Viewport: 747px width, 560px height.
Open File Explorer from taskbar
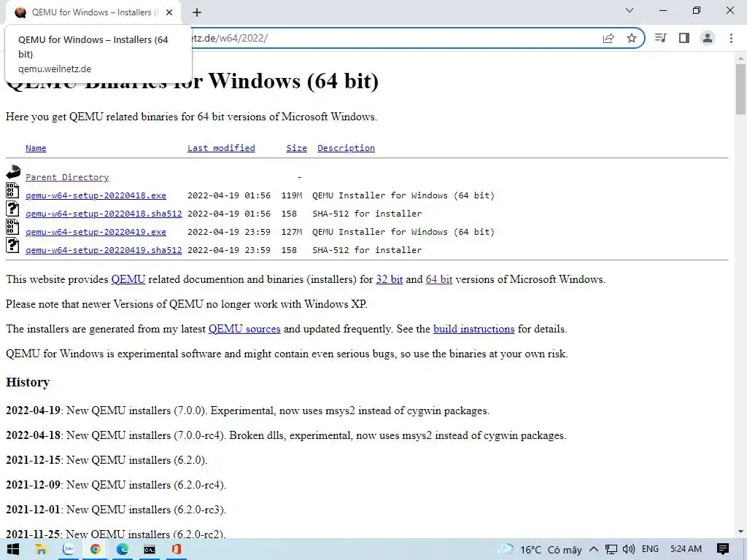click(x=41, y=549)
